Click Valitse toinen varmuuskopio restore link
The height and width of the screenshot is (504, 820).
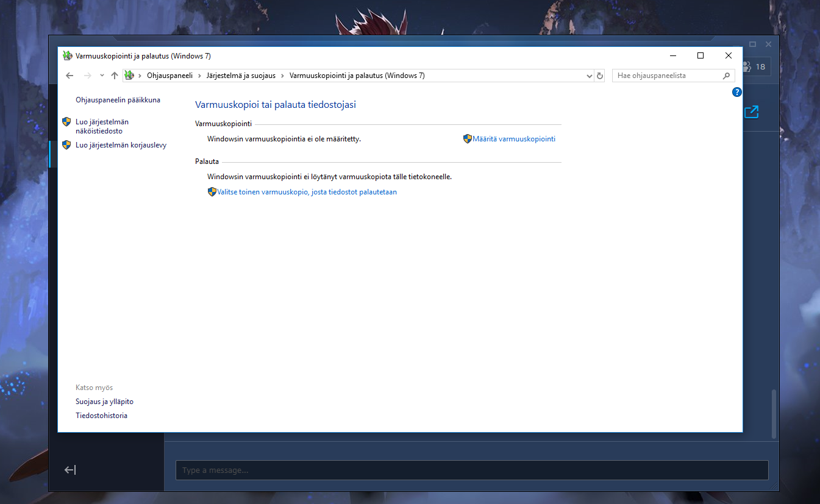tap(307, 192)
